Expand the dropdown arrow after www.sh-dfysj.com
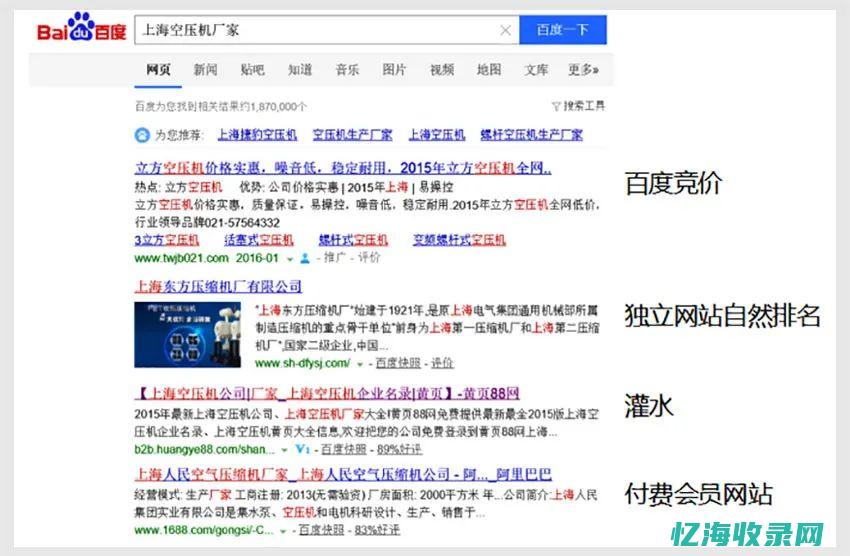The height and width of the screenshot is (556, 850). point(359,365)
